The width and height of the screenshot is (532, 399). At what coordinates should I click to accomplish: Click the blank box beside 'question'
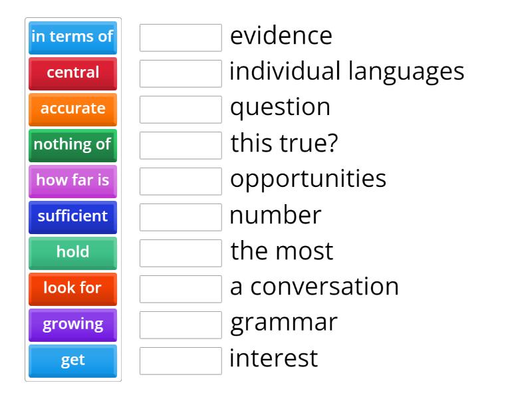pyautogui.click(x=180, y=110)
